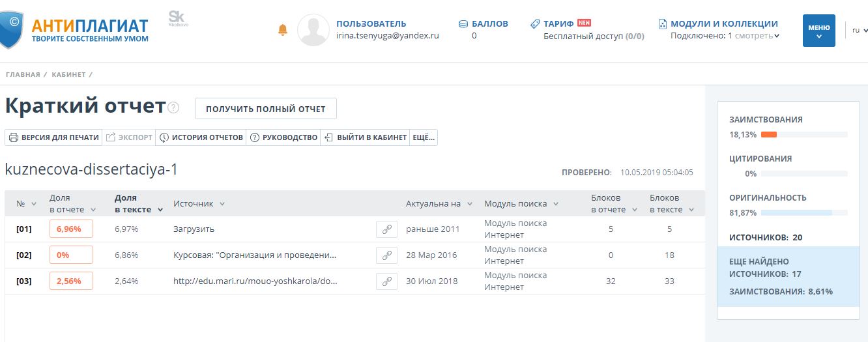Image resolution: width=868 pixels, height=342 pixels.
Task: Open История отчетов from the toolbar
Action: pyautogui.click(x=201, y=137)
